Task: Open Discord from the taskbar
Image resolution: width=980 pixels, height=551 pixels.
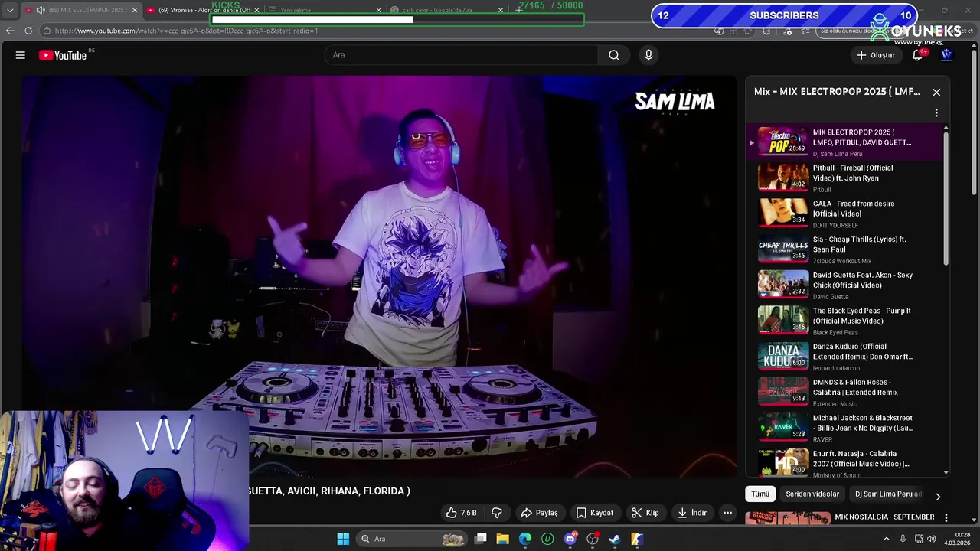Action: pyautogui.click(x=570, y=539)
